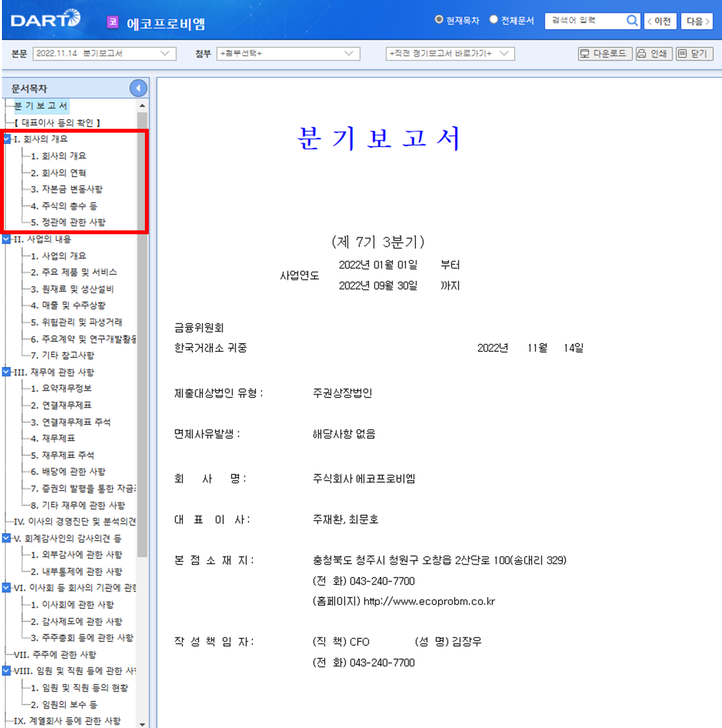
Task: Open 6. 주요계약 및 연구개발활동 item
Action: point(83,339)
